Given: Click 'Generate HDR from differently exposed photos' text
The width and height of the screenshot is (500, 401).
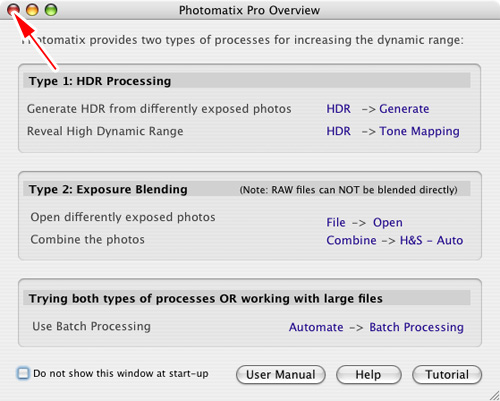Looking at the screenshot, I should pos(159,109).
